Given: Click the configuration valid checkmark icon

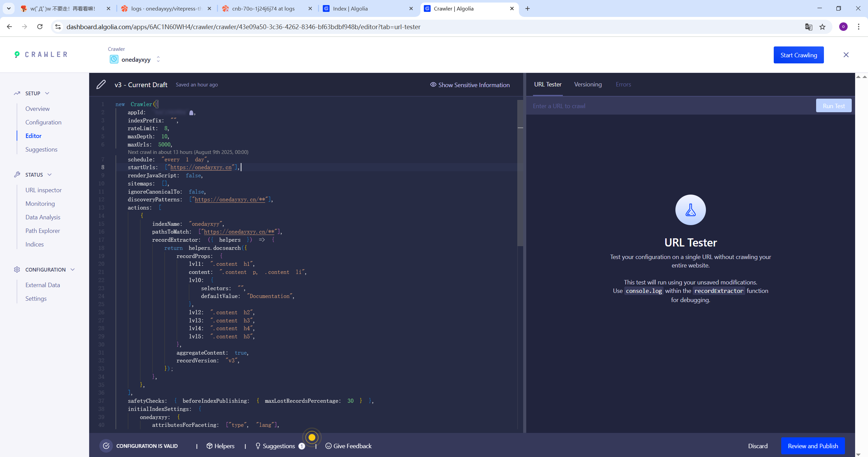Looking at the screenshot, I should (106, 446).
